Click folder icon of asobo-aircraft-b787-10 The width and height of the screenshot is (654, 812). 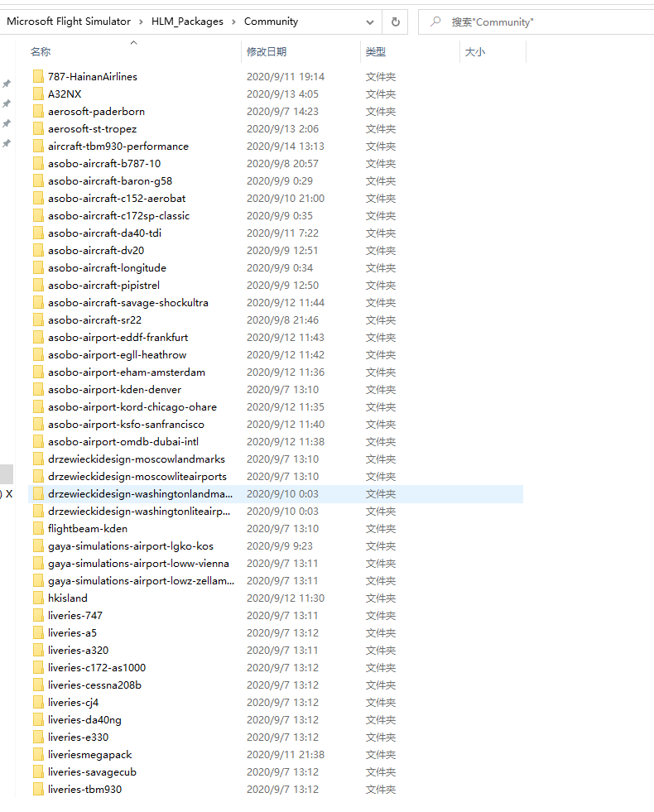point(38,164)
